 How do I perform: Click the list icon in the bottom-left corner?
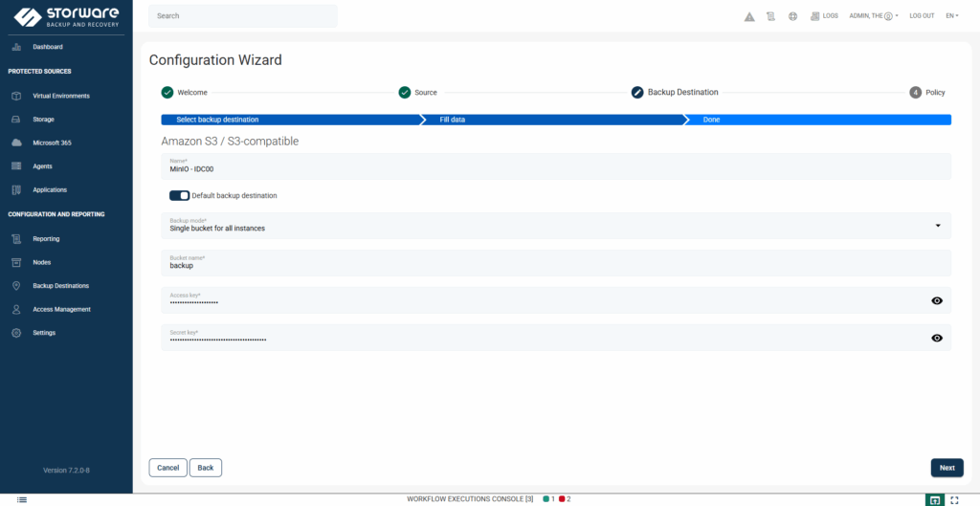(22, 499)
